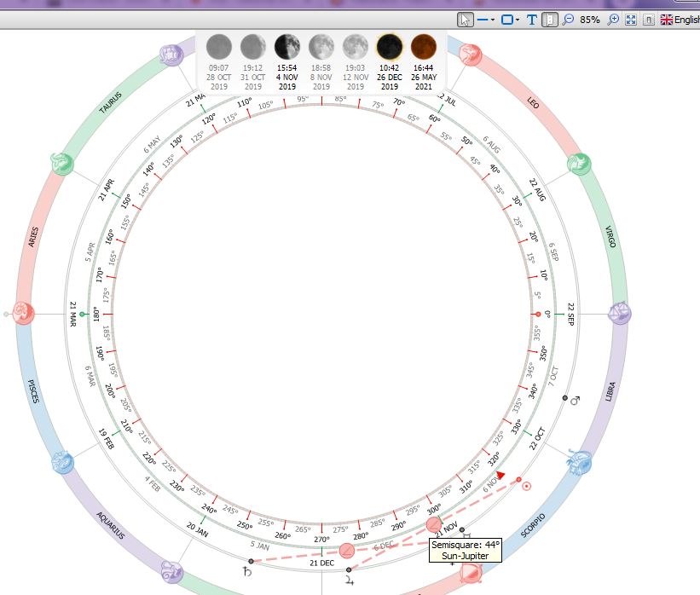Choose the 12 NOV 2019 full moon
The image size is (700, 595).
356,62
